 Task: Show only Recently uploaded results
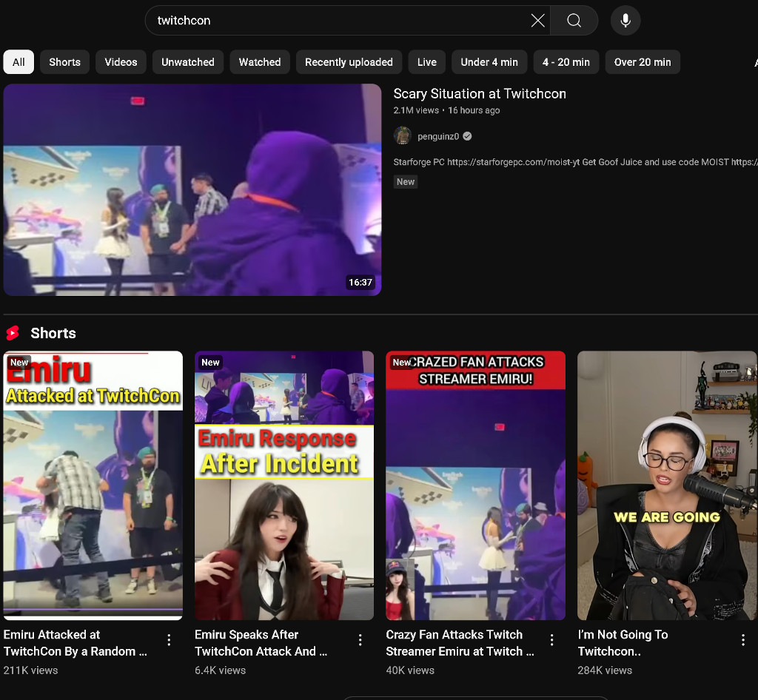click(x=349, y=62)
